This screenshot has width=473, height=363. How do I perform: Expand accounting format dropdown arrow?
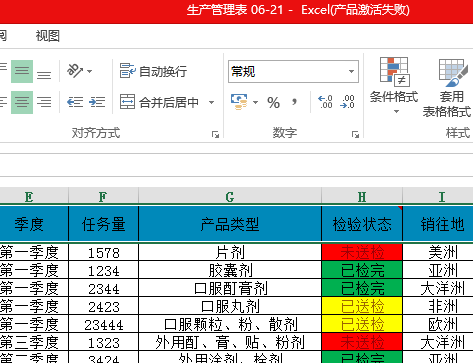pos(255,102)
